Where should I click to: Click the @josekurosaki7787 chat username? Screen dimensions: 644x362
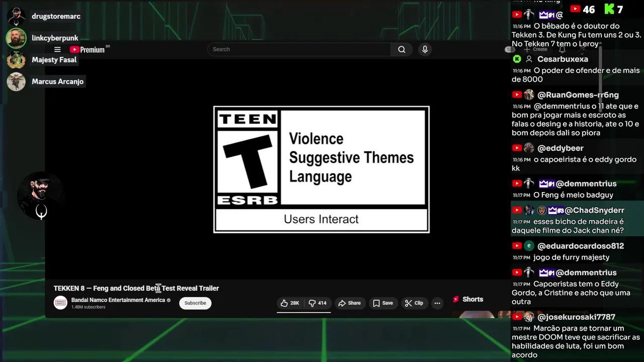576,317
